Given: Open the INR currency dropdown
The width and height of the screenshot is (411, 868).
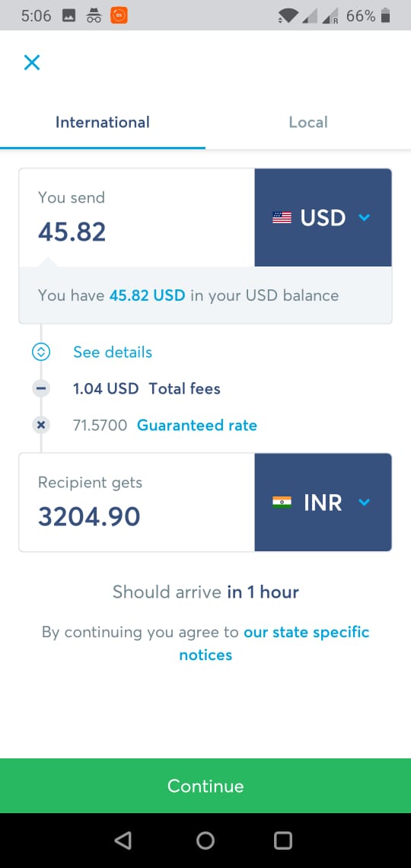Looking at the screenshot, I should [x=323, y=502].
